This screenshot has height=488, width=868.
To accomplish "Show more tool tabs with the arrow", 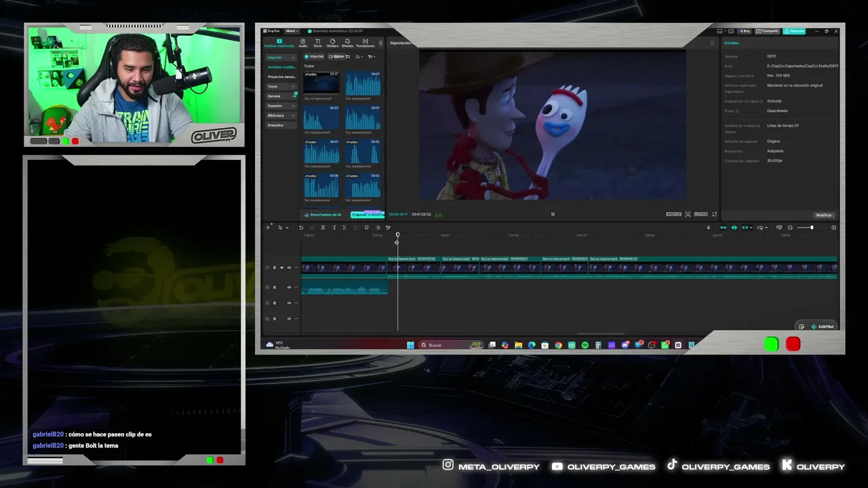I will point(380,43).
